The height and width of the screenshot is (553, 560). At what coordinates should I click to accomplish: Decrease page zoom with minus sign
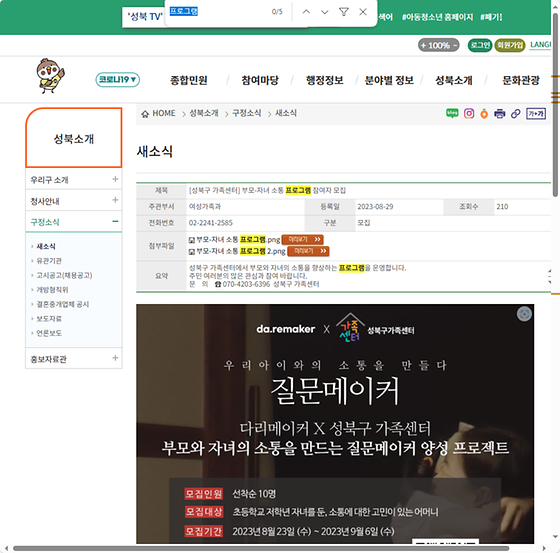tap(455, 45)
